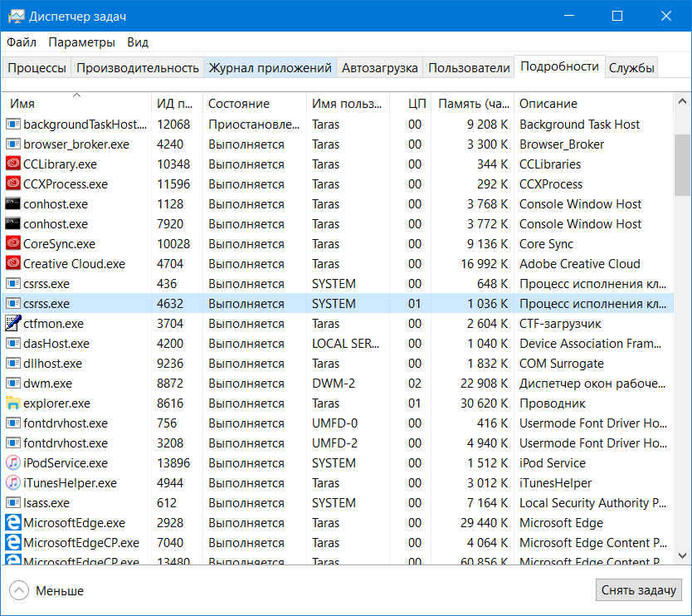
Task: Click the dwm.exe process name
Action: tap(47, 384)
